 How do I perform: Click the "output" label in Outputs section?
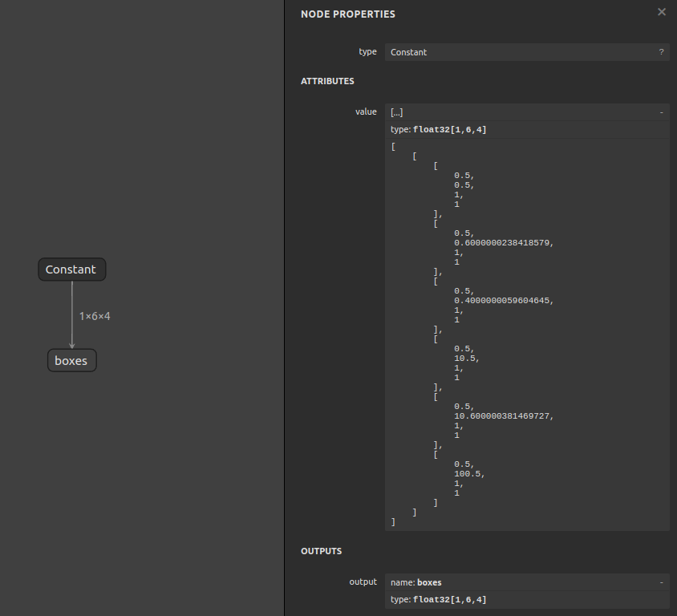pos(363,582)
